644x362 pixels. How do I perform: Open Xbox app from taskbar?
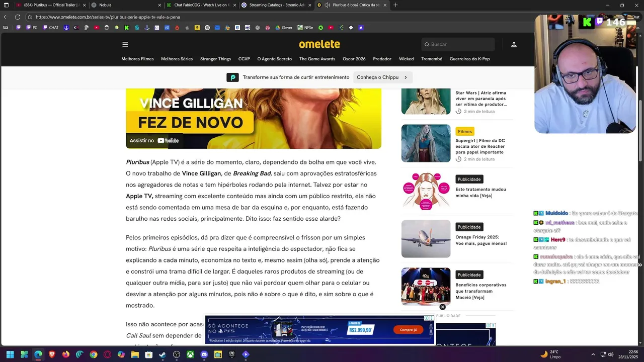point(190,354)
